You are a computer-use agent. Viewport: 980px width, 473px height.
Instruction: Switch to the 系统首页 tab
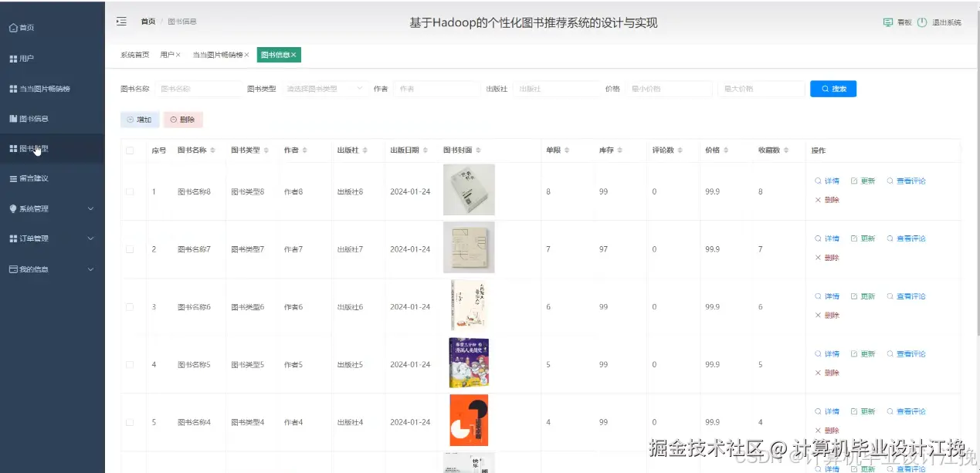click(x=135, y=55)
